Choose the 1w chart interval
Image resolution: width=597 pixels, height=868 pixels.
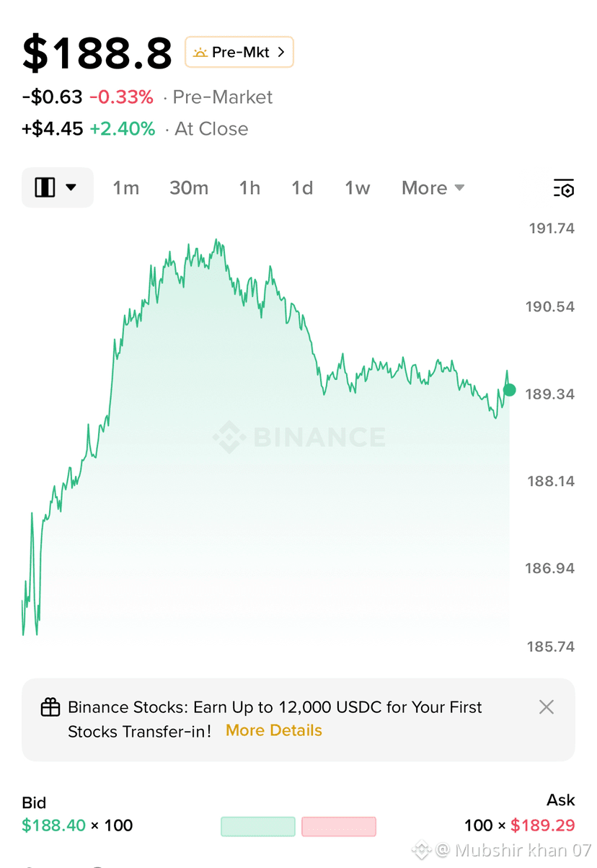357,188
